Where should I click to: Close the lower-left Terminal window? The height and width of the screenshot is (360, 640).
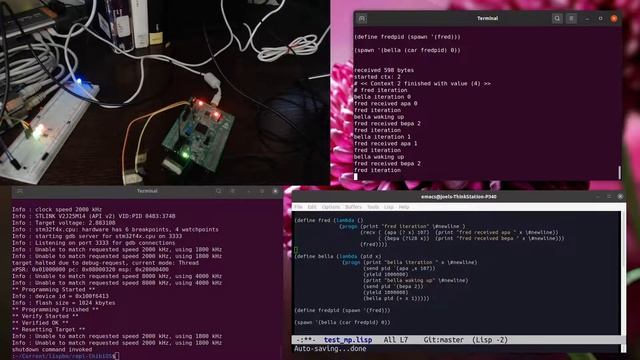[x=275, y=191]
